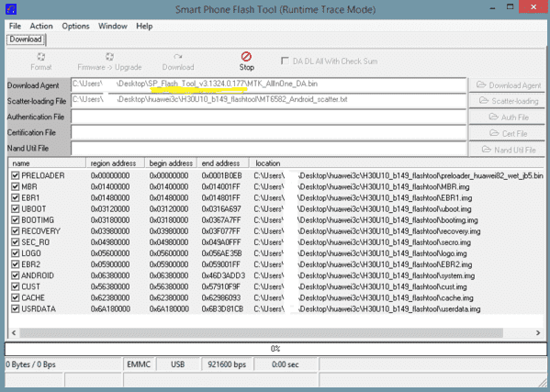Click the USB status bar entry
The width and height of the screenshot is (550, 392).
pos(177,364)
